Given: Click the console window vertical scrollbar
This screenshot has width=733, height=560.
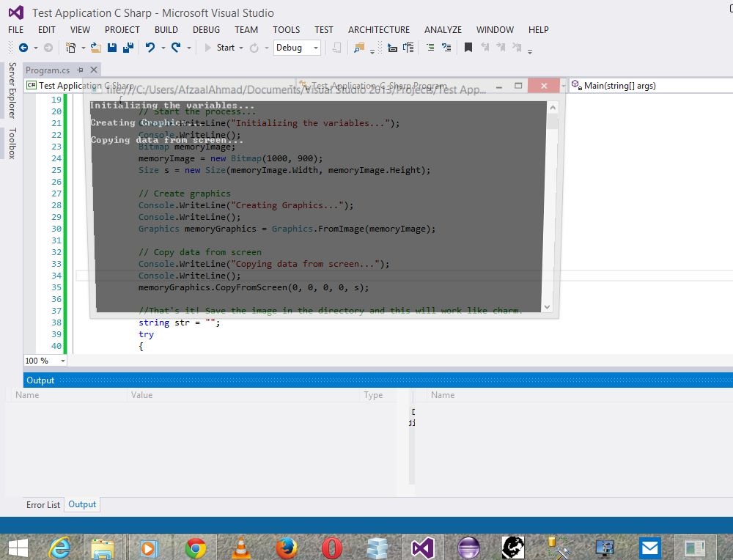Looking at the screenshot, I should (x=552, y=205).
